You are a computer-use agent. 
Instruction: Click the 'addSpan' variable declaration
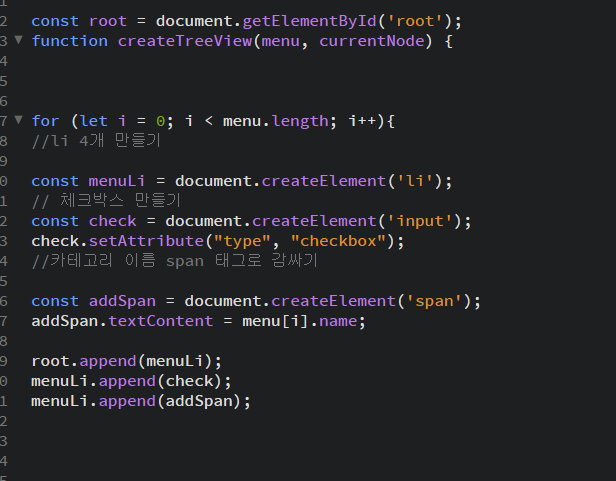tap(122, 301)
